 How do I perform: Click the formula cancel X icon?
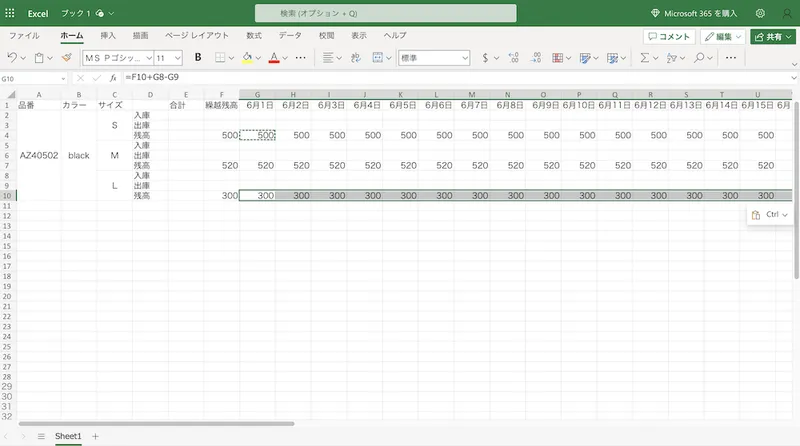80,78
